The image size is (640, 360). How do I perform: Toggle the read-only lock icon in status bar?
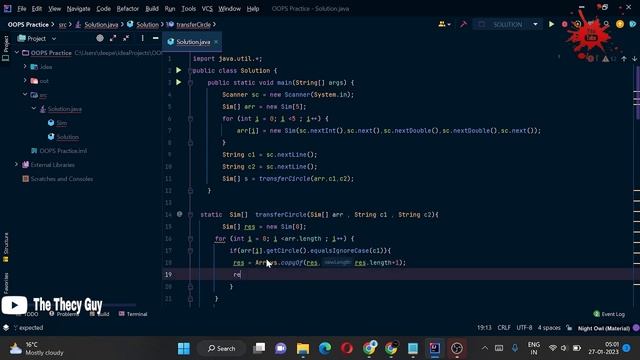569,328
